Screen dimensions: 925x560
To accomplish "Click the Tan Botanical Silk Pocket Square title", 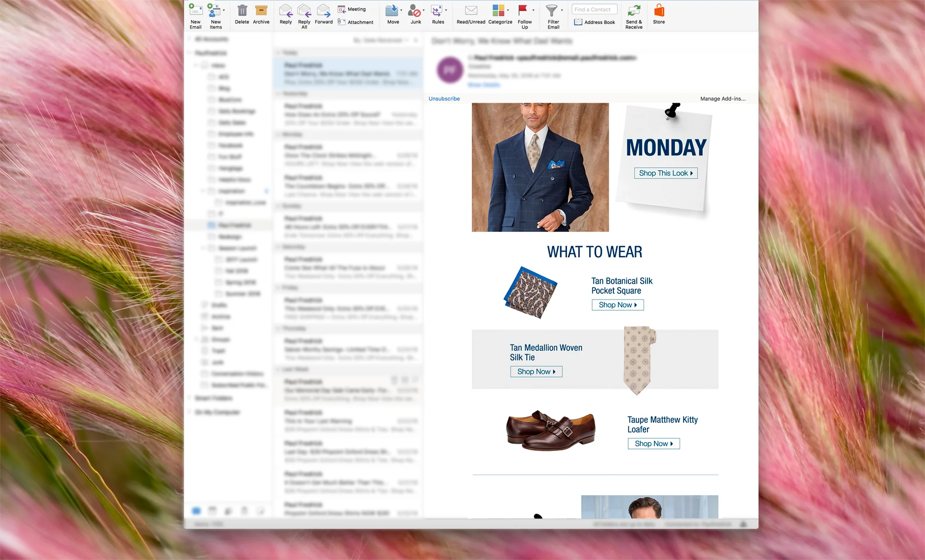I will pyautogui.click(x=622, y=286).
